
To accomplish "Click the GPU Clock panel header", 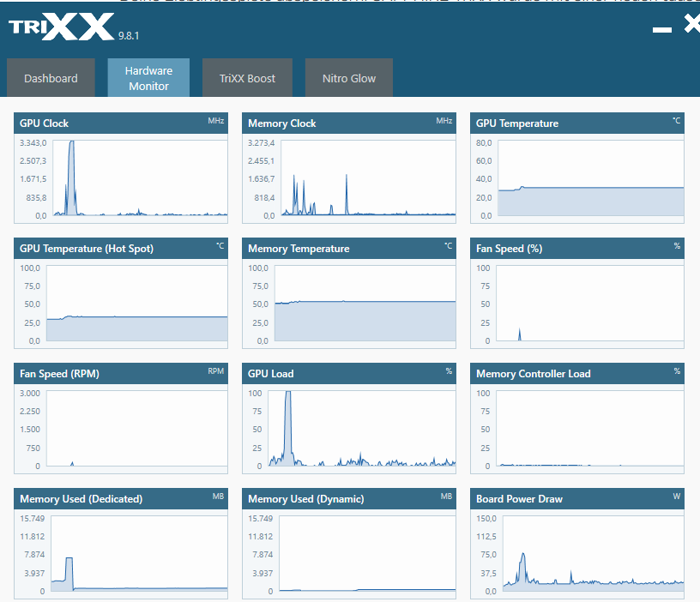I will (121, 123).
